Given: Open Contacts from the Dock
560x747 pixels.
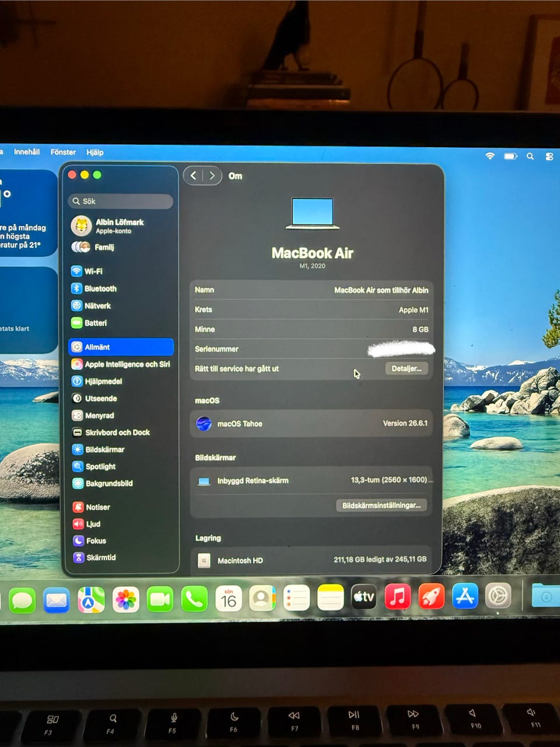Looking at the screenshot, I should (x=262, y=598).
